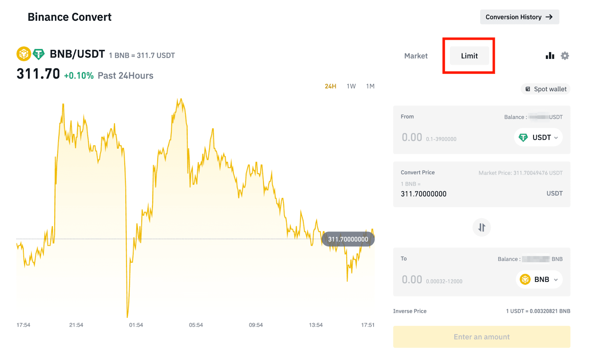Click the 311.70000000 price marker on chart
592x364 pixels.
point(348,239)
